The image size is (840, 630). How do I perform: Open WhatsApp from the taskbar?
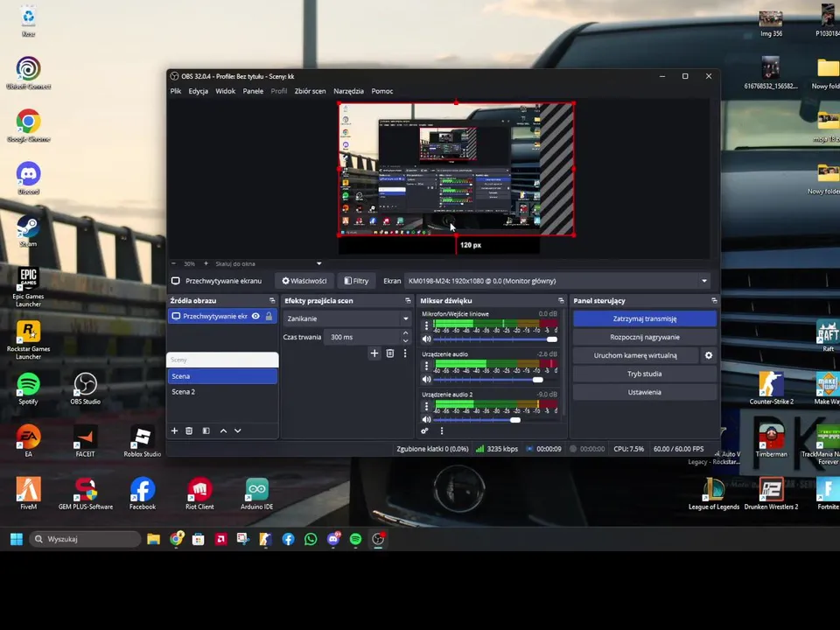point(311,539)
